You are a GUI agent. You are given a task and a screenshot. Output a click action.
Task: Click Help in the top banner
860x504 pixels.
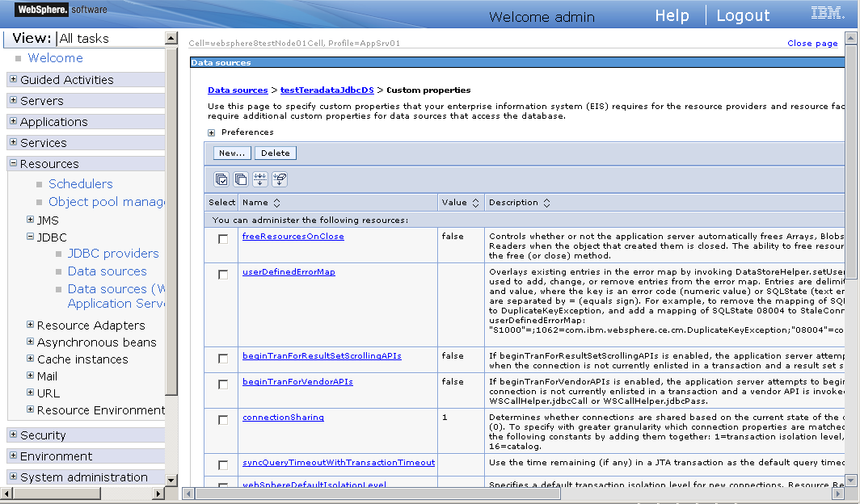[672, 15]
